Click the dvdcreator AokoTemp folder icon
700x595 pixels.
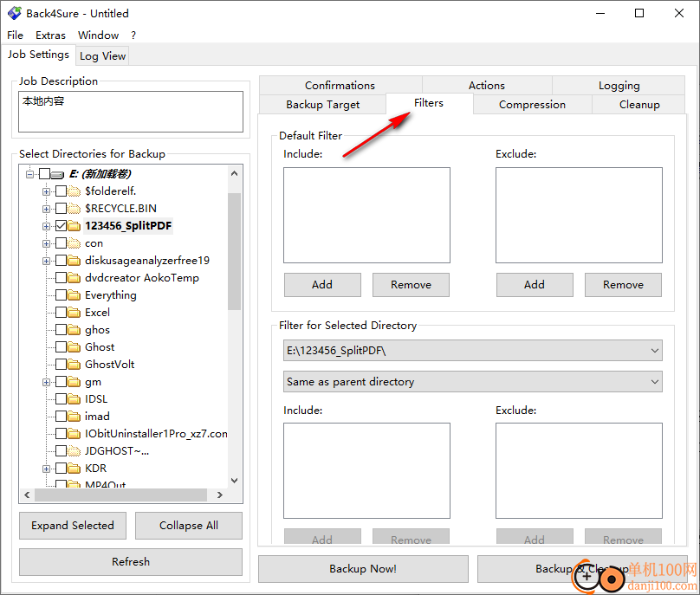(75, 278)
